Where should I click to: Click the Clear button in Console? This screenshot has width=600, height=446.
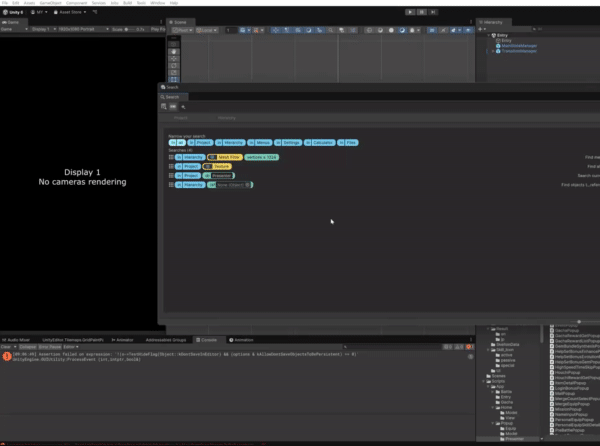(5, 346)
